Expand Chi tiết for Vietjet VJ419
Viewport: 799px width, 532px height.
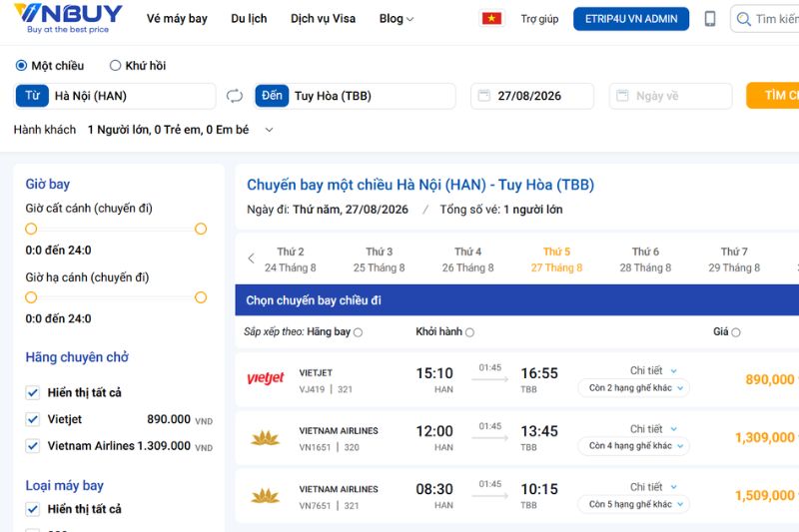(x=653, y=370)
